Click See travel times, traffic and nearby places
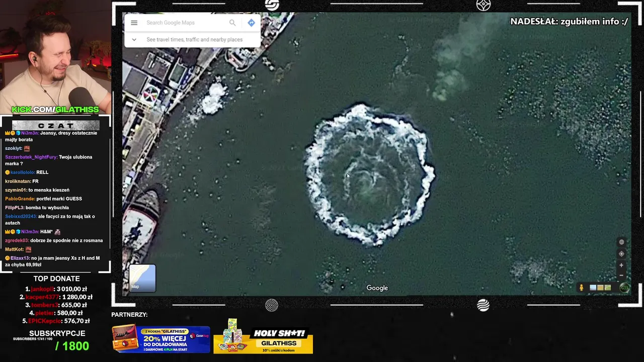This screenshot has height=362, width=644. 194,40
